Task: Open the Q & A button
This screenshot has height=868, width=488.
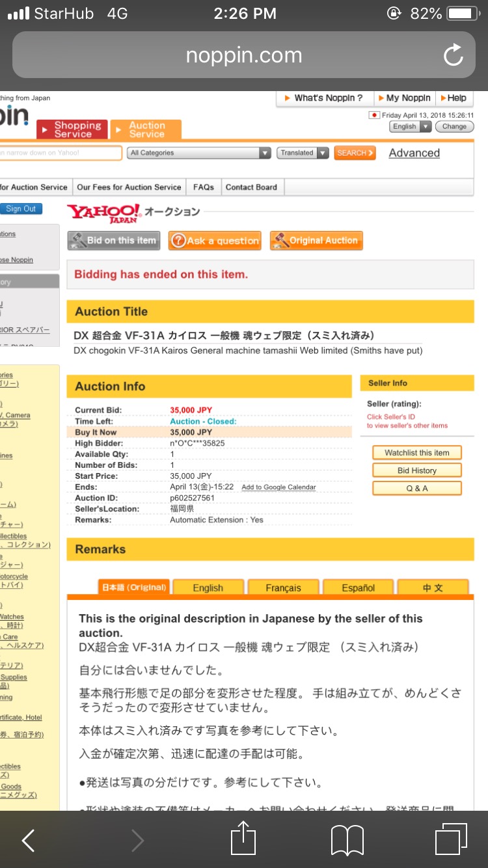Action: (x=417, y=488)
